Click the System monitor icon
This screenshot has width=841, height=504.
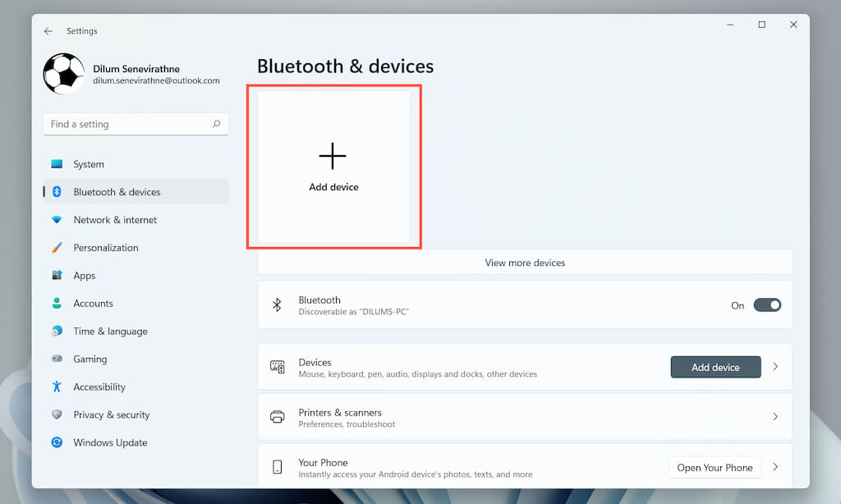[x=57, y=164]
